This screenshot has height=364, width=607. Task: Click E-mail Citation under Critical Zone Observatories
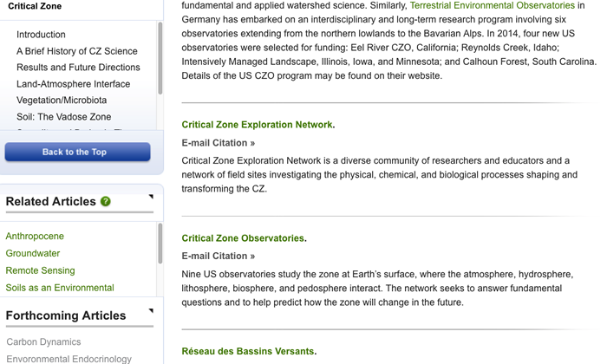tap(219, 256)
